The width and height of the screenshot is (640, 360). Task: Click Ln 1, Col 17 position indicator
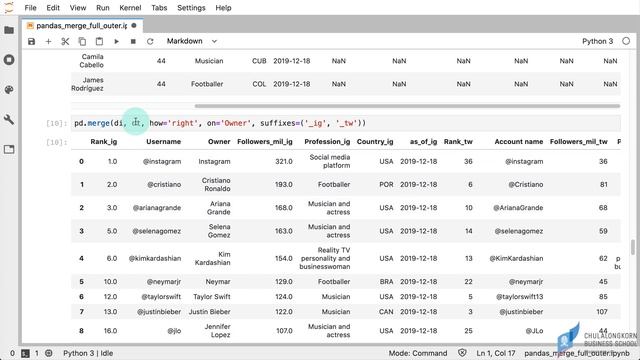coord(496,353)
